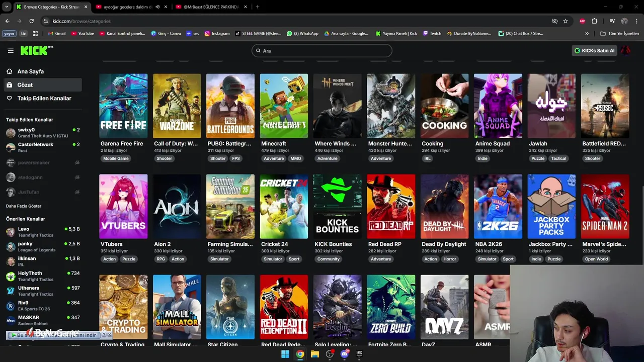This screenshot has width=644, height=362.
Task: Open swixy0 channel avatar
Action: pyautogui.click(x=11, y=133)
